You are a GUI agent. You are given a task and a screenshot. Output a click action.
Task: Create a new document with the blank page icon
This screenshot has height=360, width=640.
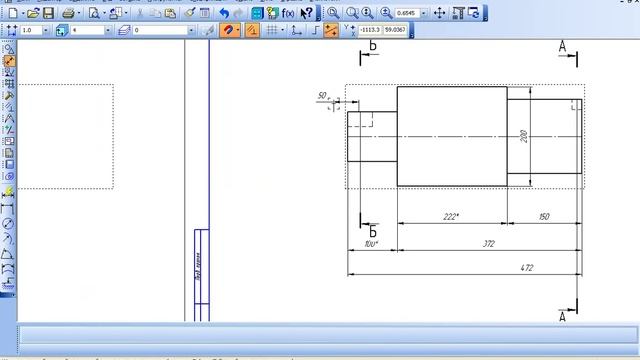tap(13, 13)
